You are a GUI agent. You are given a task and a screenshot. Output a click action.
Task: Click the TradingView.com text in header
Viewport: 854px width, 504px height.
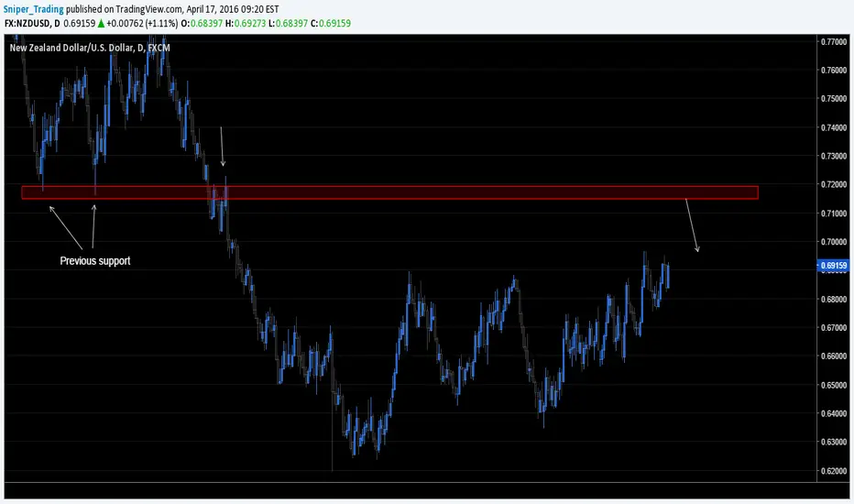[148, 10]
